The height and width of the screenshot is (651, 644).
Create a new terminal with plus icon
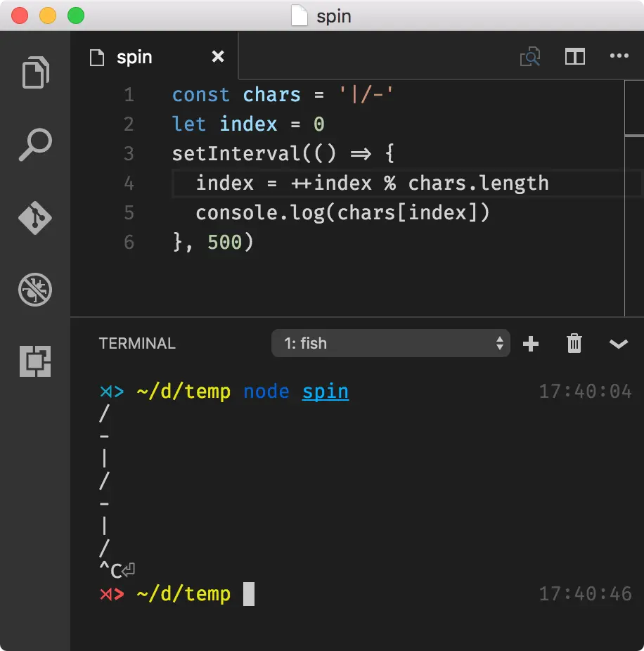531,344
